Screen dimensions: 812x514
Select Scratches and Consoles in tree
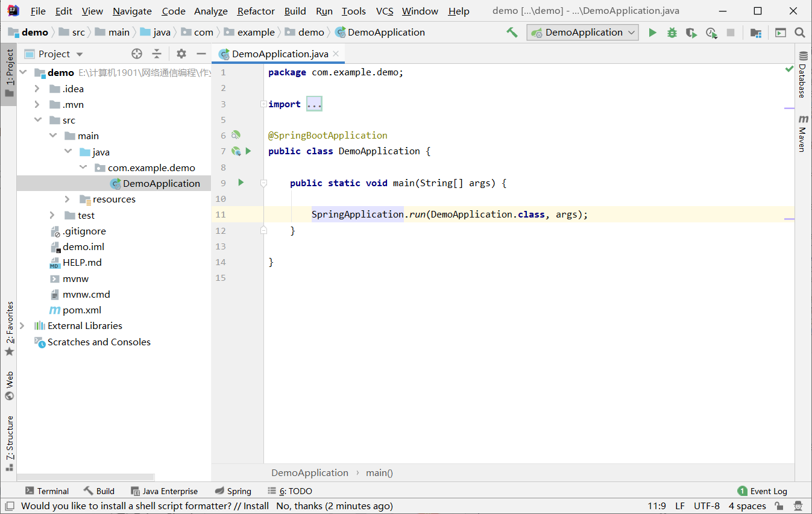[99, 342]
